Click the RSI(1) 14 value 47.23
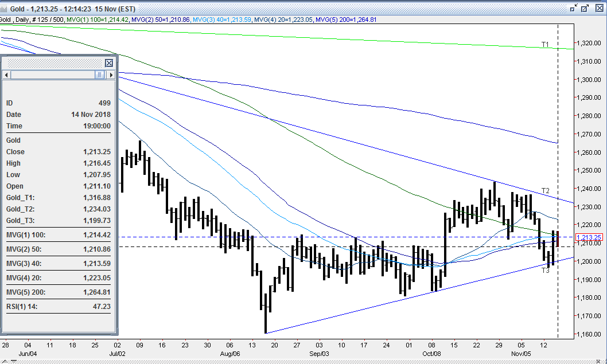Viewport: 607px width, 364px height. pyautogui.click(x=102, y=306)
